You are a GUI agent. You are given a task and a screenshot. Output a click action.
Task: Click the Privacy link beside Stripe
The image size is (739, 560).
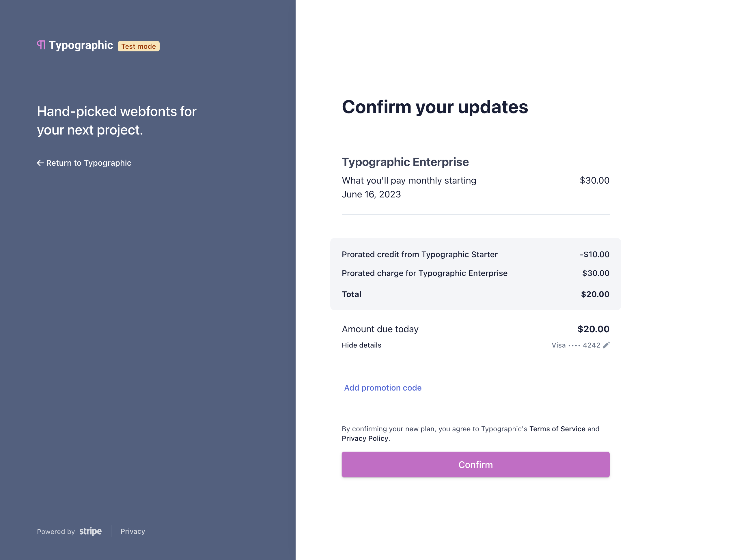[133, 531]
